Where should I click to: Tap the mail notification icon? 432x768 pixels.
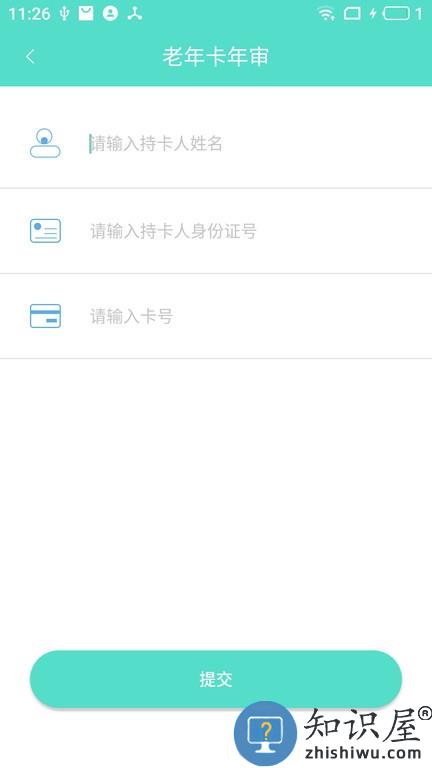coord(86,13)
